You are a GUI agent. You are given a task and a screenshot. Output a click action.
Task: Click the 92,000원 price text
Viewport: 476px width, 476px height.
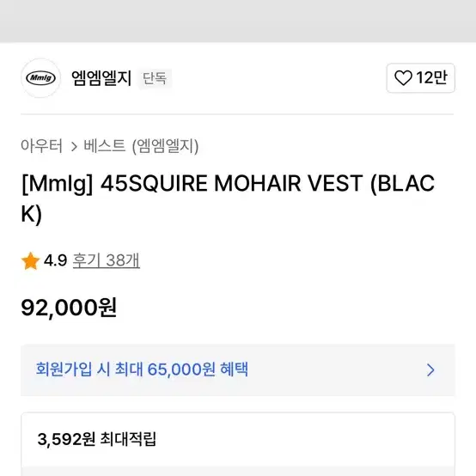(69, 308)
